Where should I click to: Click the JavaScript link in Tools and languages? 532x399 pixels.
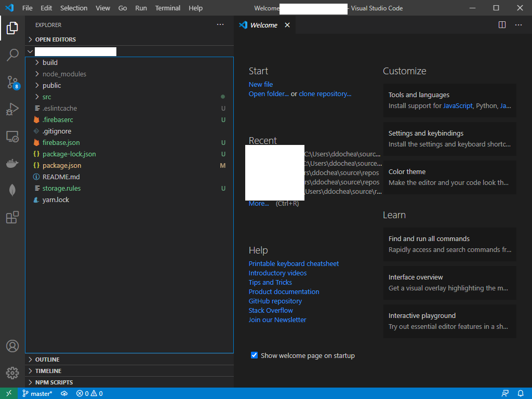(x=458, y=105)
